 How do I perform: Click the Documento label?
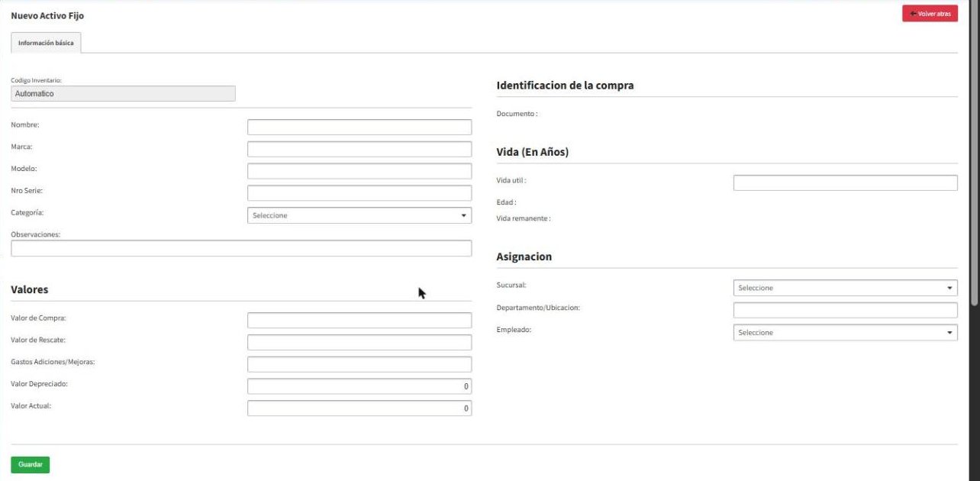pos(517,114)
